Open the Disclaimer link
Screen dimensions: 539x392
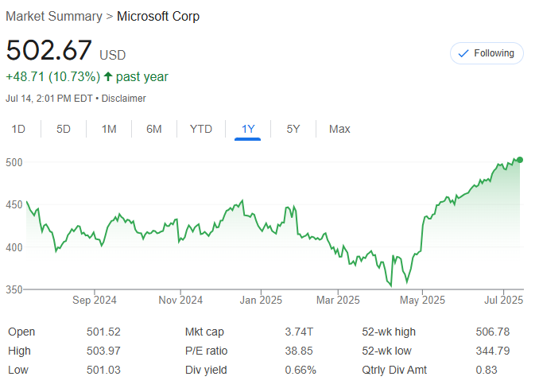point(124,99)
